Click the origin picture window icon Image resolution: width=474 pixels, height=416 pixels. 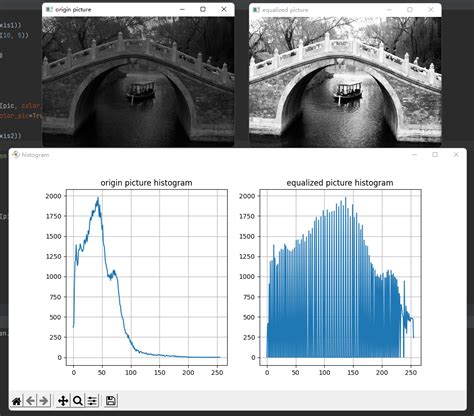(x=49, y=9)
